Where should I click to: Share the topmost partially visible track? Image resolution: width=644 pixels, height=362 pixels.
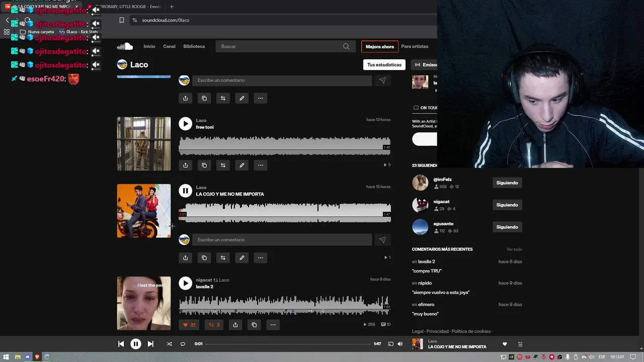[185, 98]
